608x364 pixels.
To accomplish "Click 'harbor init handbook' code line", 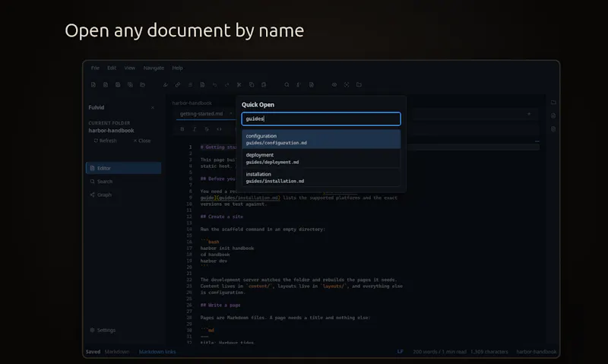I will coord(227,248).
